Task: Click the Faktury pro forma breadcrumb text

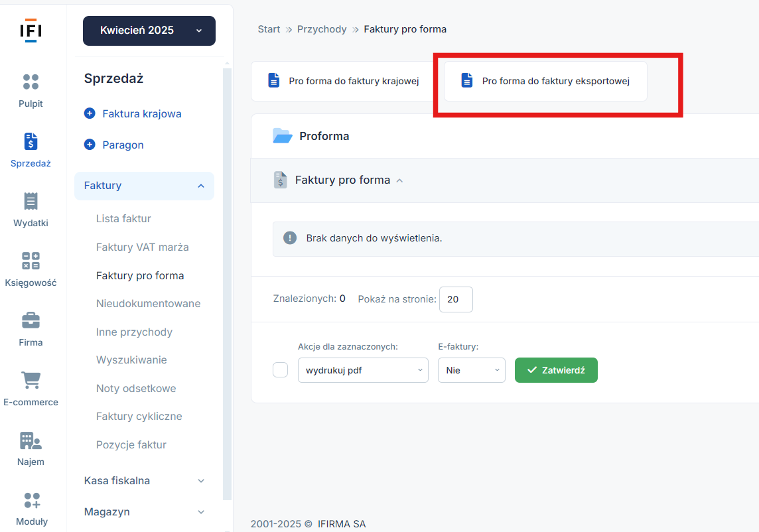Action: click(405, 29)
